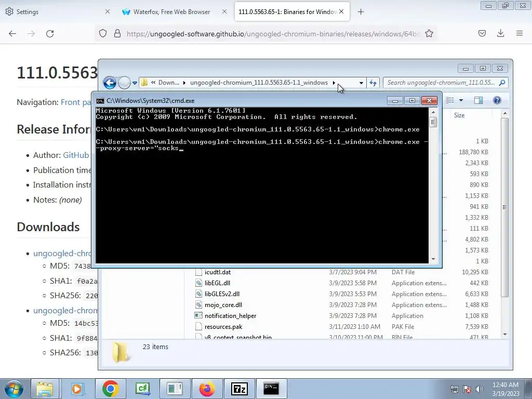Open the volume speaker tray icon
The height and width of the screenshot is (399, 532).
coord(480,389)
